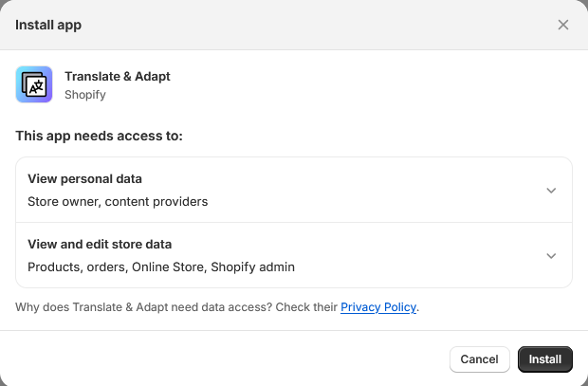Click the Translate & Adapt app icon
This screenshot has width=588, height=386.
[34, 84]
